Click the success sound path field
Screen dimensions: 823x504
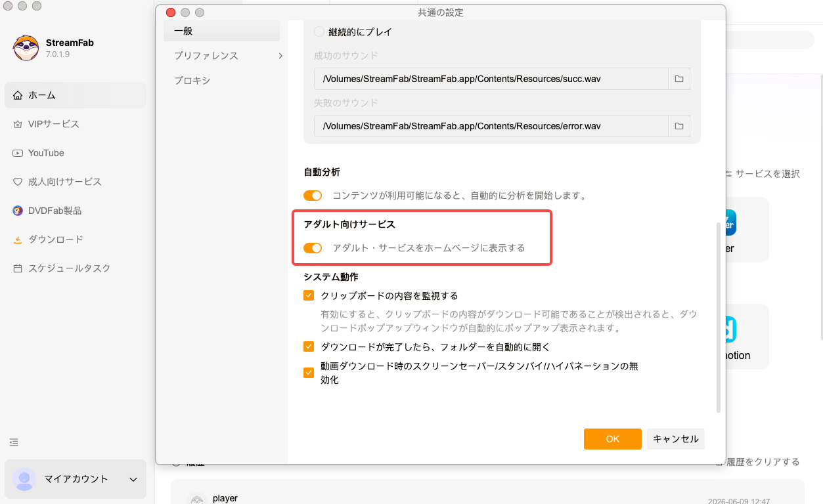click(491, 79)
